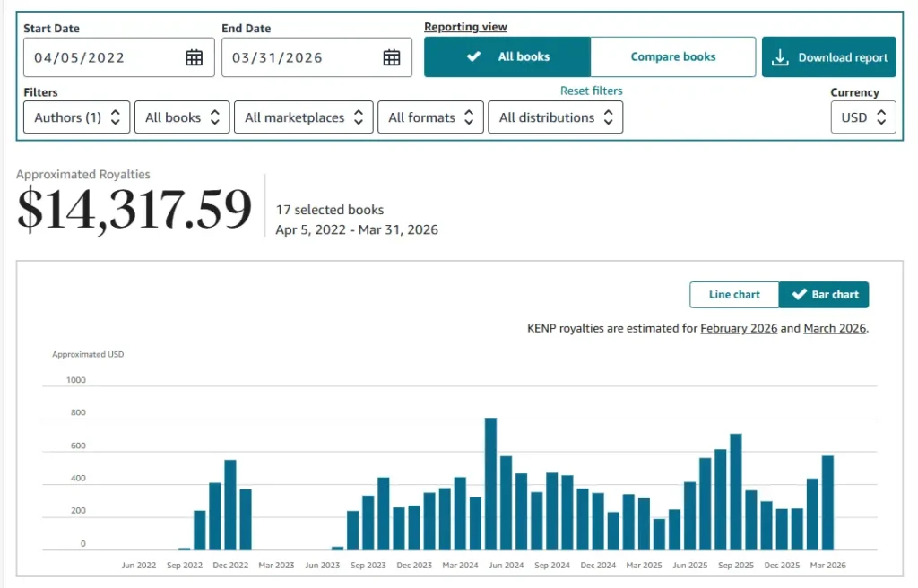
Task: Click the chevron on Currency selector
Action: (881, 117)
